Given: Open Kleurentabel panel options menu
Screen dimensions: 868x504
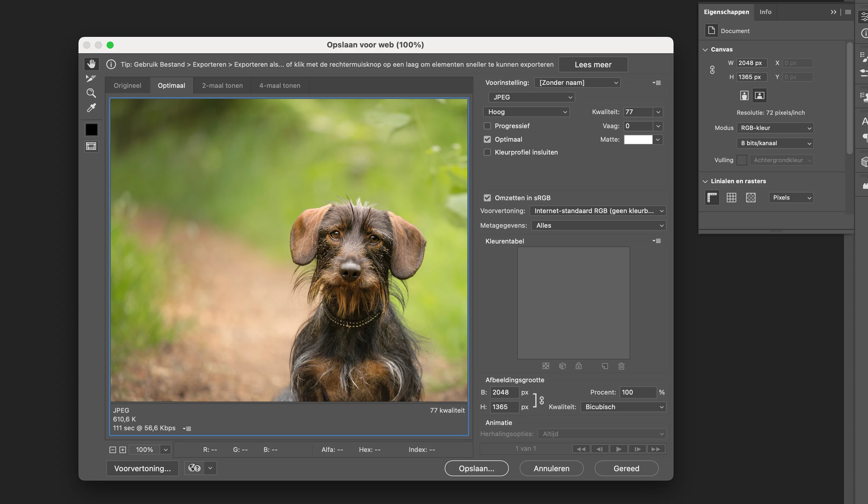Looking at the screenshot, I should pos(657,241).
